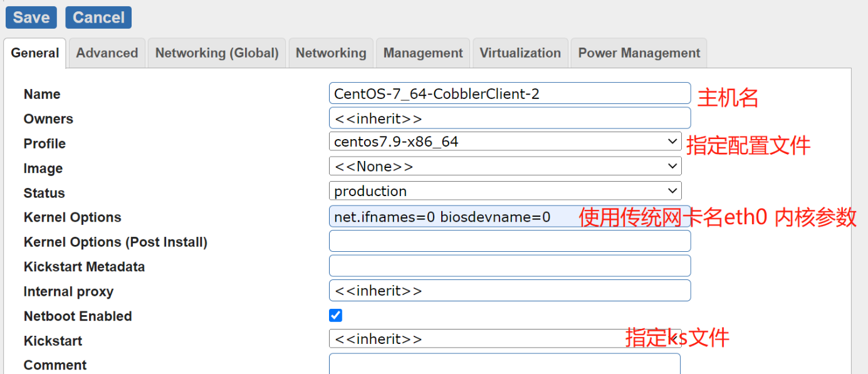Open the Image dropdown
The height and width of the screenshot is (374, 868).
click(x=505, y=166)
